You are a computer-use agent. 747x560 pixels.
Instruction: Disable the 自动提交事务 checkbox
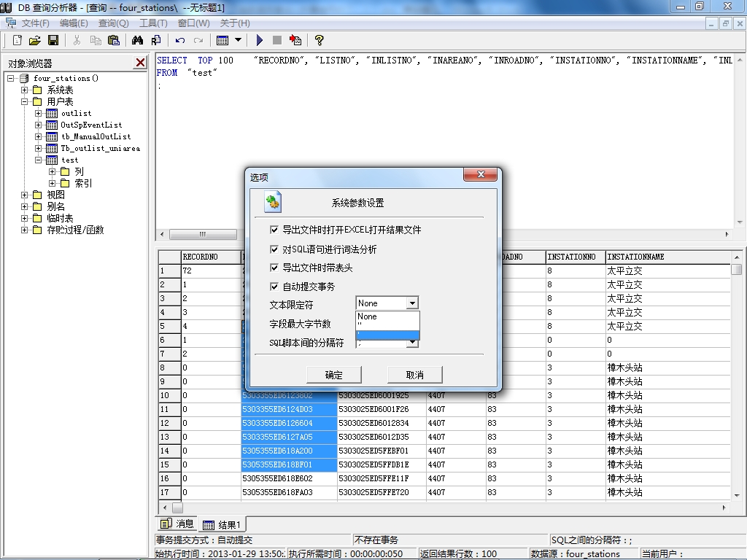(274, 287)
